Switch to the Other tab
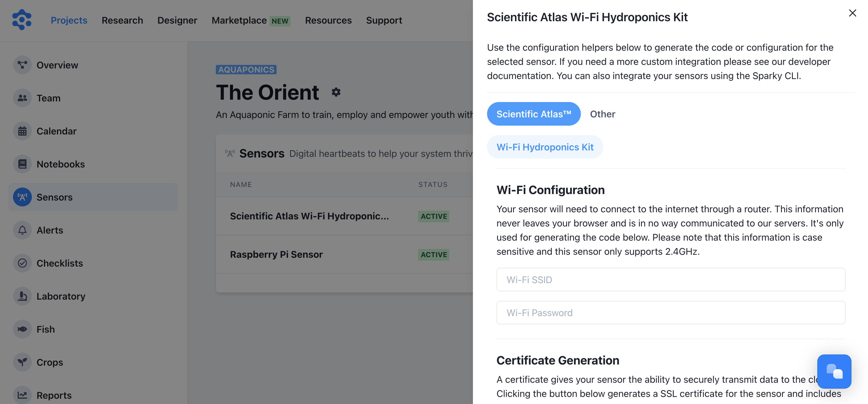Image resolution: width=868 pixels, height=404 pixels. click(602, 114)
